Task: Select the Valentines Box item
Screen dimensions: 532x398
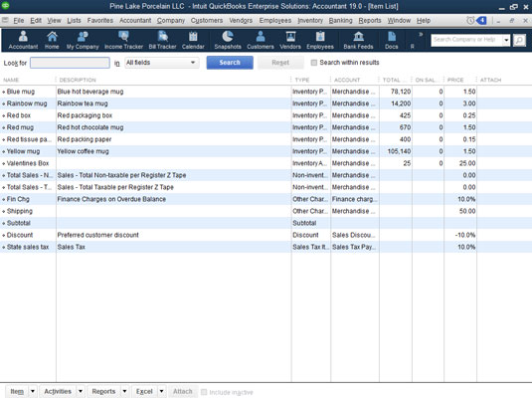Action: point(28,163)
